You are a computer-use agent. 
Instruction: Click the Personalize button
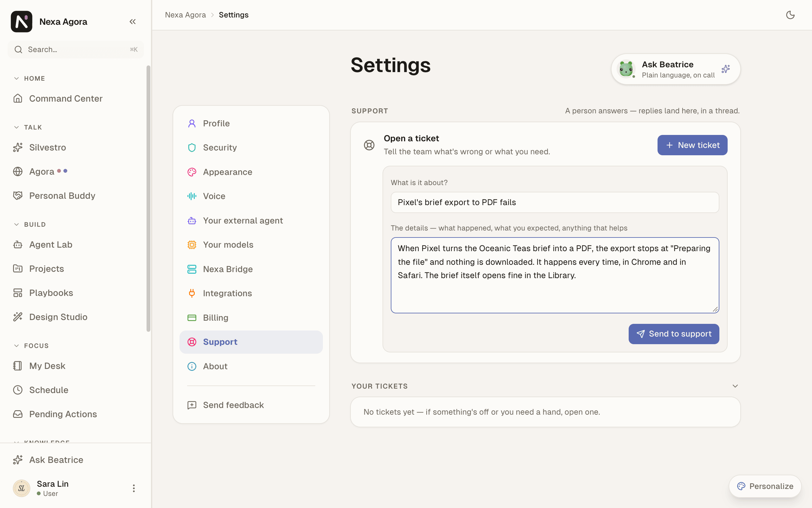[x=765, y=486]
